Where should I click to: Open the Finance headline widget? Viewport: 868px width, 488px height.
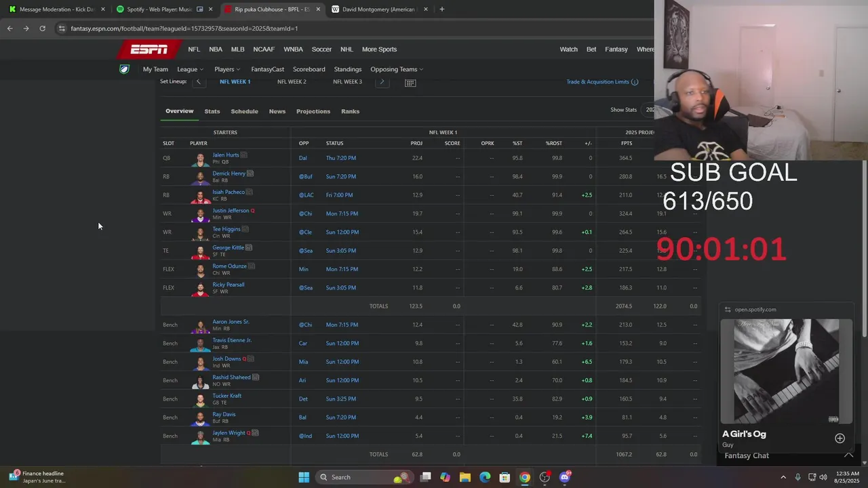pos(37,477)
